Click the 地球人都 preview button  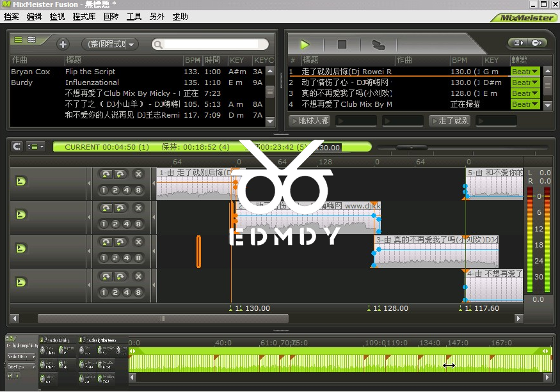coord(310,121)
